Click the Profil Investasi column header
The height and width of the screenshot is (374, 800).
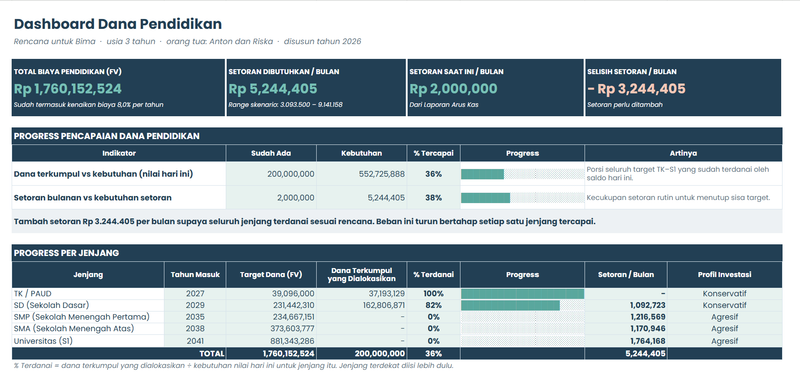point(724,275)
